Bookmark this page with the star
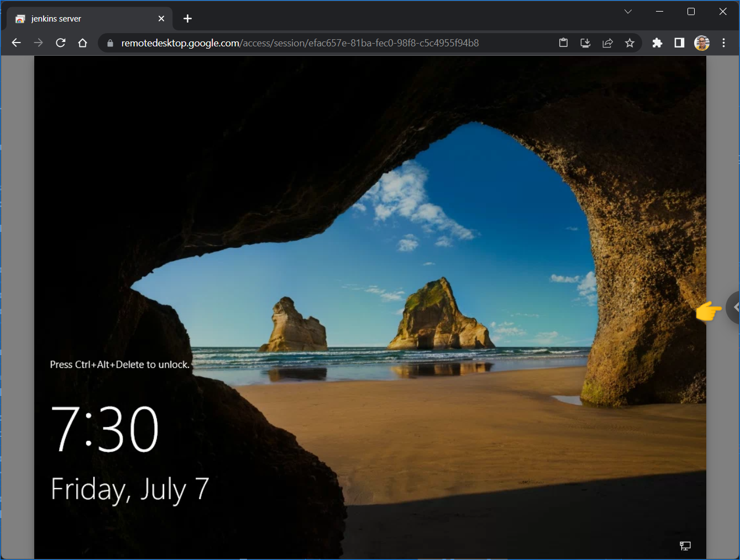This screenshot has height=560, width=740. 629,43
